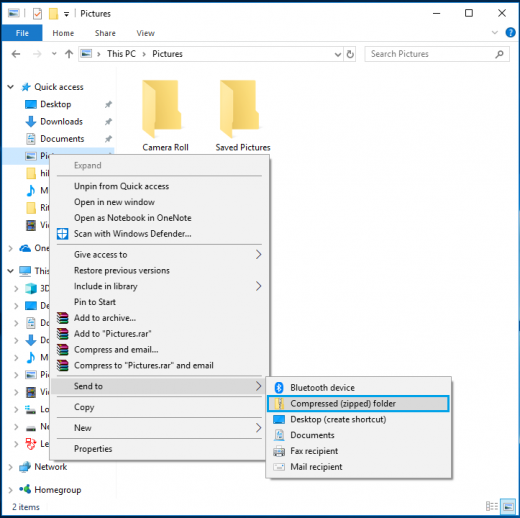This screenshot has height=518, width=520.
Task: Switch to Details view icon
Action: pyautogui.click(x=492, y=506)
